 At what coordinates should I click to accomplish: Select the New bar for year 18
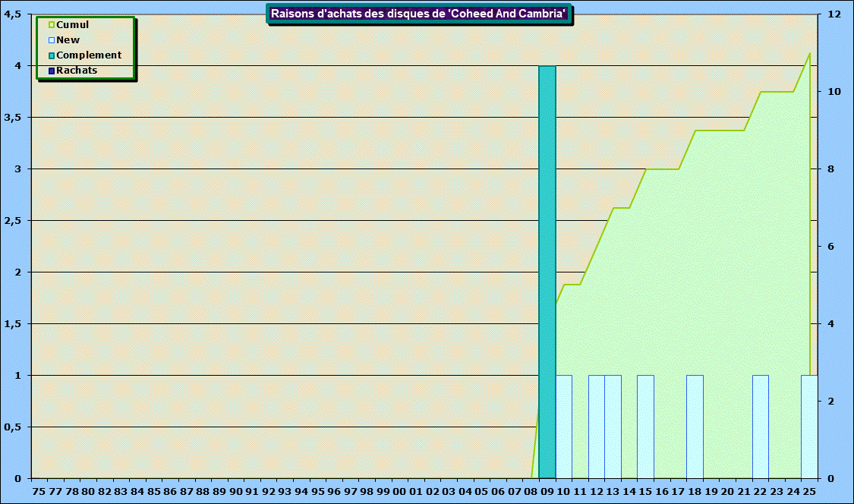[x=695, y=427]
